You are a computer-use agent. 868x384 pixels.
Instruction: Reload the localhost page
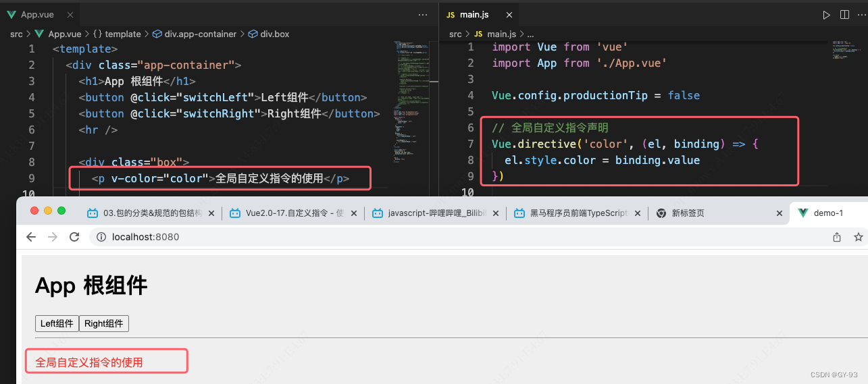[x=74, y=237]
